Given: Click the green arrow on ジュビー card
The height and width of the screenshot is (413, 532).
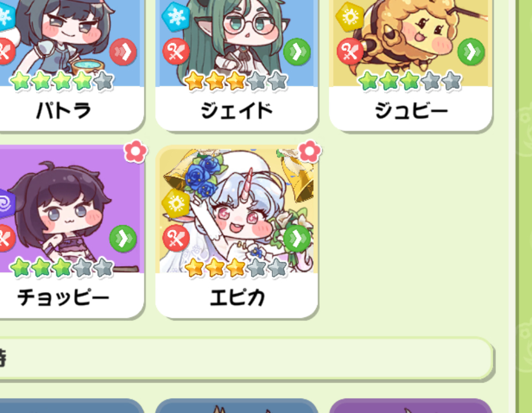Looking at the screenshot, I should (471, 52).
